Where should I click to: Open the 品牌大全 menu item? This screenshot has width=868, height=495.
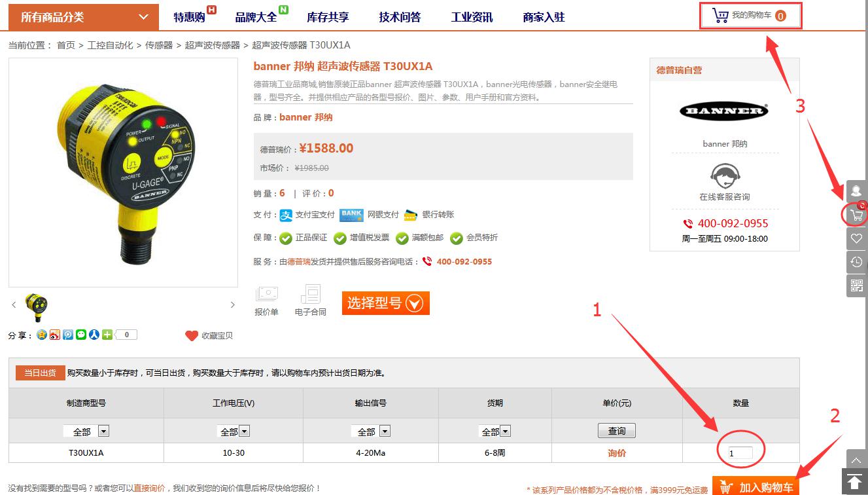pyautogui.click(x=256, y=17)
